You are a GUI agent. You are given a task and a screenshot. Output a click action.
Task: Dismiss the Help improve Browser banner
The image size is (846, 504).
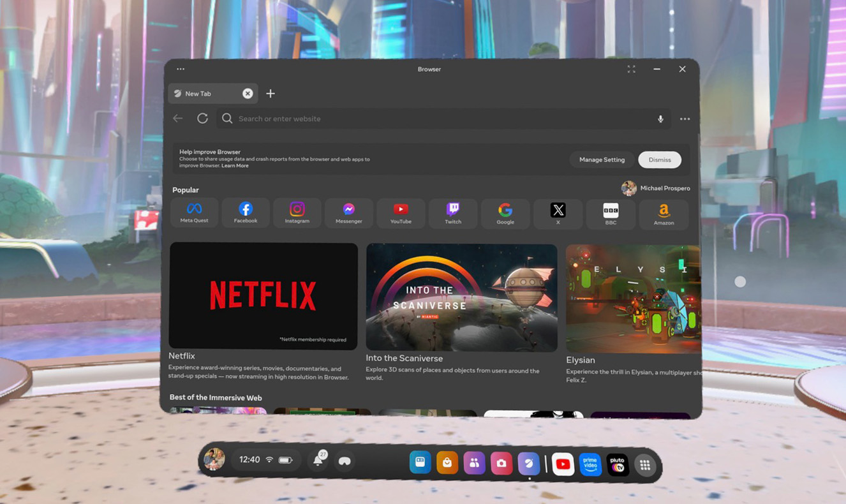[660, 159]
